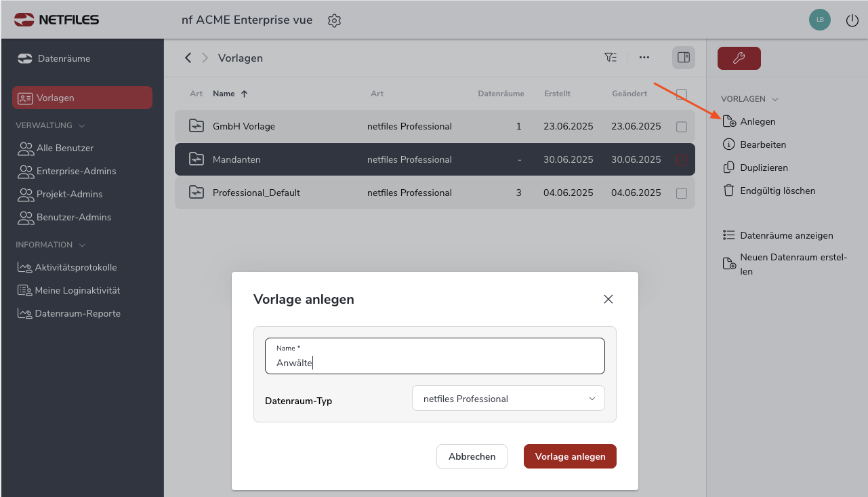
Task: Toggle the side panel layout icon
Action: click(684, 58)
